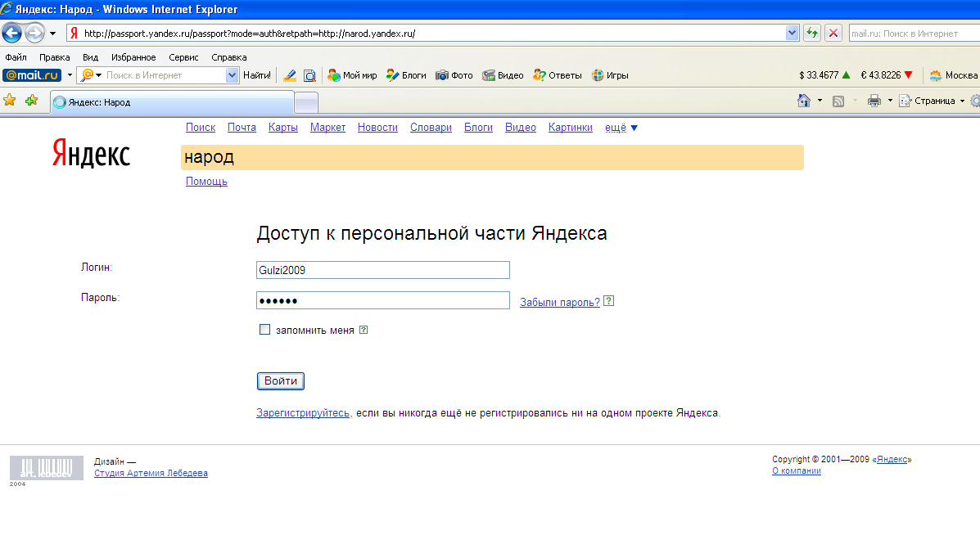Click the Блоги link in Yandex navigation

478,128
